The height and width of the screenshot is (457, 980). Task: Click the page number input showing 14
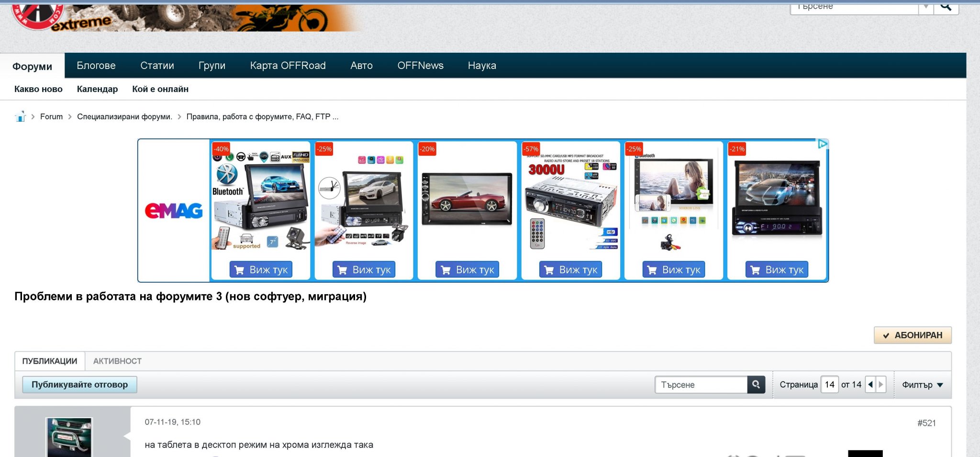pos(830,385)
